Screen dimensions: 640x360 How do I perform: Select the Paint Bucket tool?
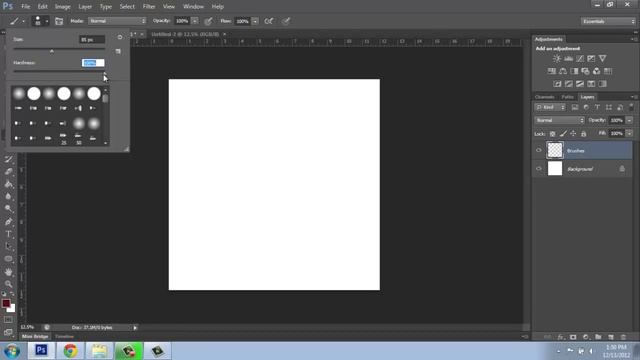(8, 184)
